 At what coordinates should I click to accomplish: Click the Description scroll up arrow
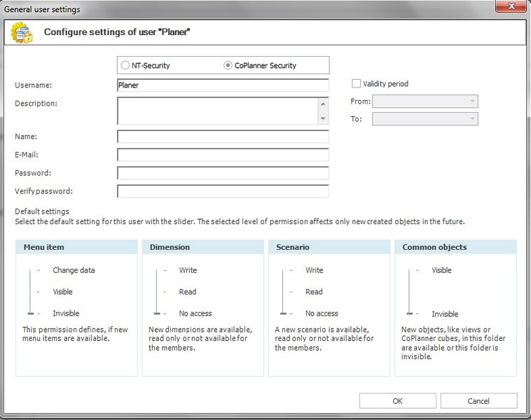[x=323, y=104]
